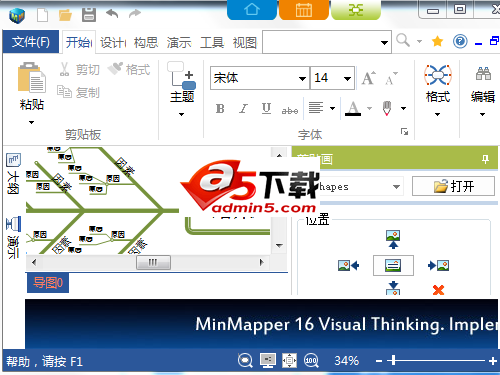The width and height of the screenshot is (500, 375).
Task: Open a file with the folder icon
Action: pos(65,15)
